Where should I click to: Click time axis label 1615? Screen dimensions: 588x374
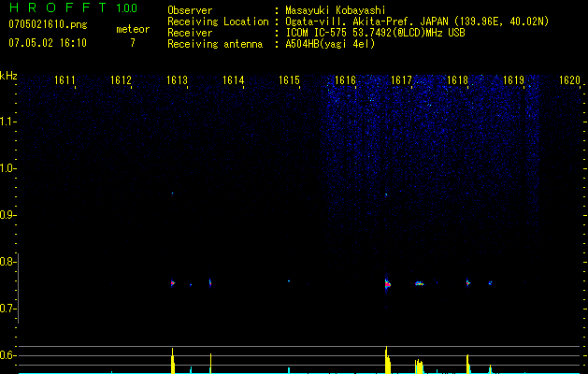coord(290,80)
